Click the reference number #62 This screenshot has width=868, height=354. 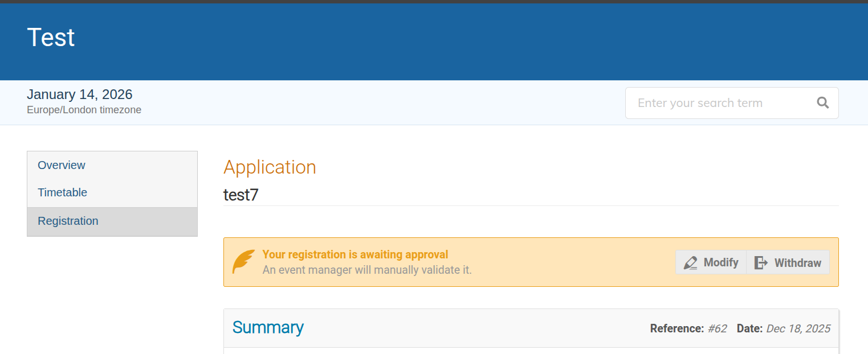pyautogui.click(x=717, y=328)
